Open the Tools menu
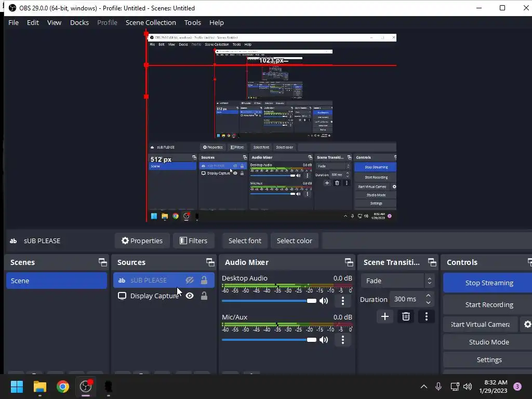 coord(193,22)
